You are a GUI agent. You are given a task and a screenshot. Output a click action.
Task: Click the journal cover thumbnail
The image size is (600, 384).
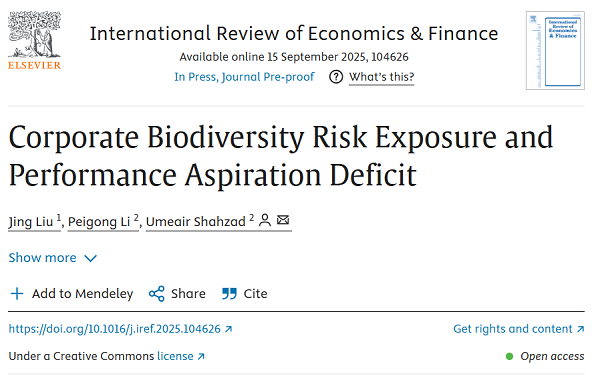click(555, 50)
